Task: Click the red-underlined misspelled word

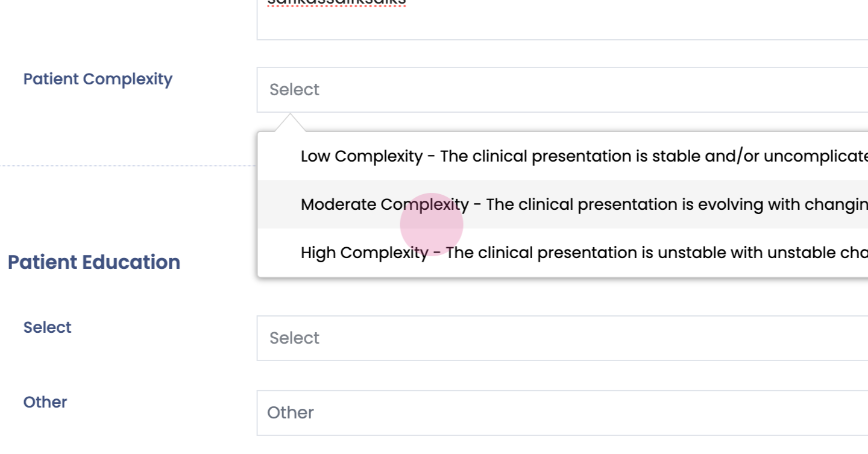Action: pos(336,3)
